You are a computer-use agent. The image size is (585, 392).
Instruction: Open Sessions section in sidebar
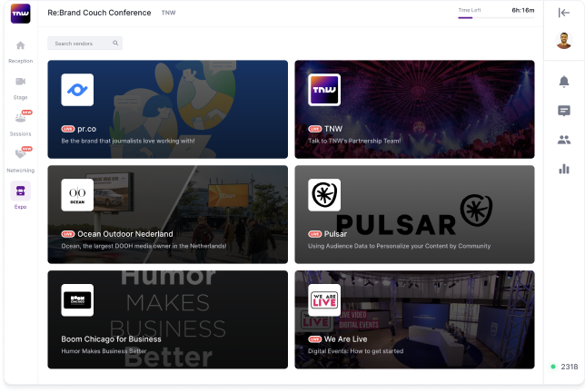tap(20, 121)
